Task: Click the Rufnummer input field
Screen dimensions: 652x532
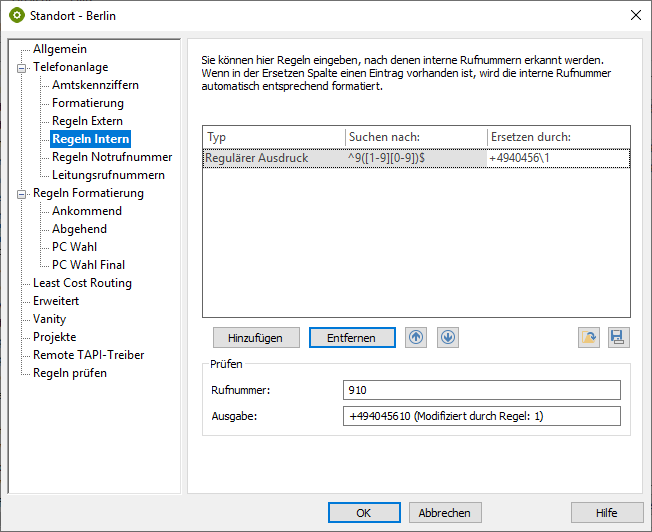Action: click(x=481, y=390)
